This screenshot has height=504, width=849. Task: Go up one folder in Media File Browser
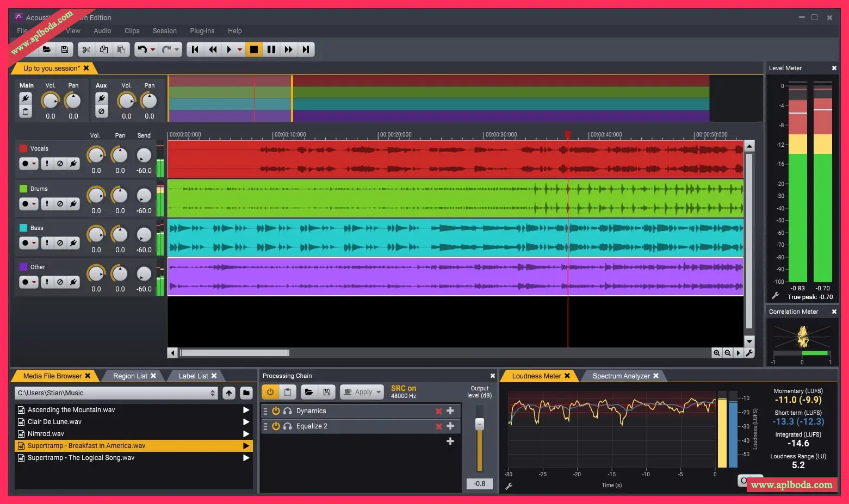229,393
